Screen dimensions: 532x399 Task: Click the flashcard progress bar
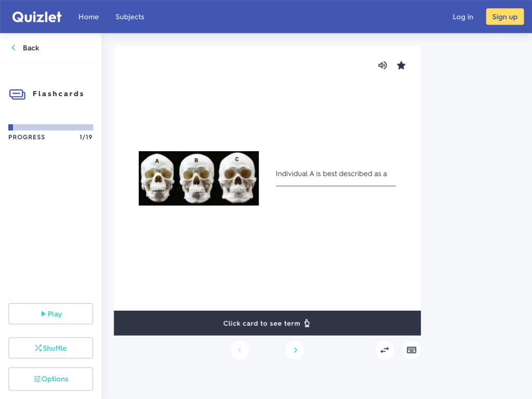[50, 127]
